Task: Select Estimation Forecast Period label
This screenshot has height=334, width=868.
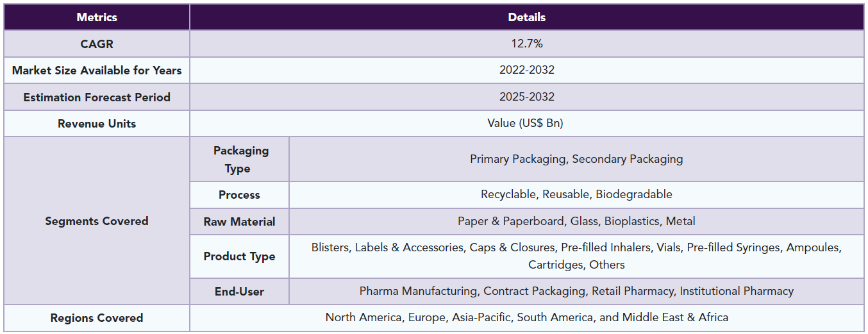Action: tap(97, 97)
